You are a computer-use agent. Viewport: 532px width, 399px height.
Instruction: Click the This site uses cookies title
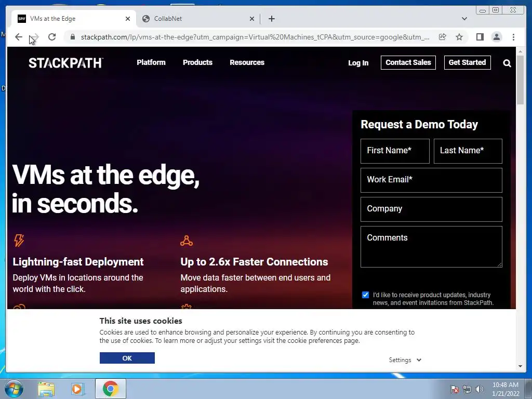[x=141, y=321]
